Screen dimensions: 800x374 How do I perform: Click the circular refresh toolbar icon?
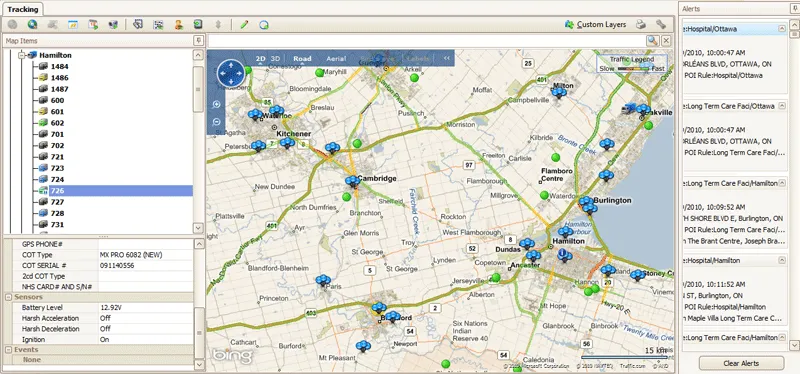264,24
